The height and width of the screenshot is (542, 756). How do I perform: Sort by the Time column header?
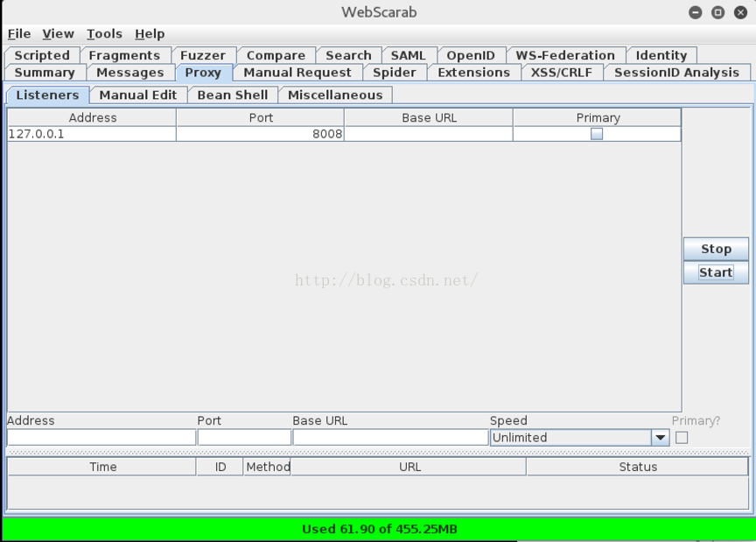coord(102,467)
